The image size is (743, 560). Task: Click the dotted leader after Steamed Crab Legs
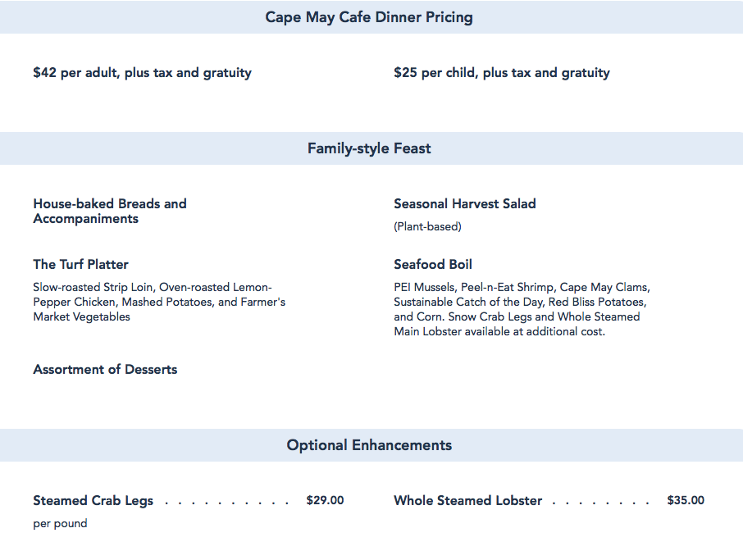coord(226,502)
